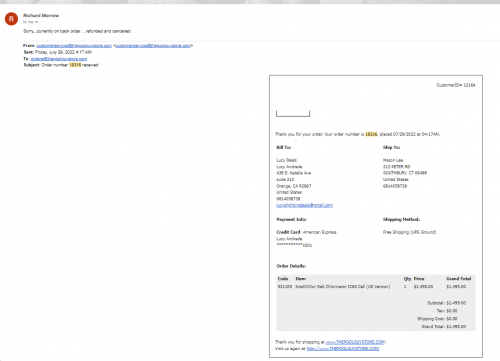Click the 'Ship To:' heading

click(x=391, y=147)
